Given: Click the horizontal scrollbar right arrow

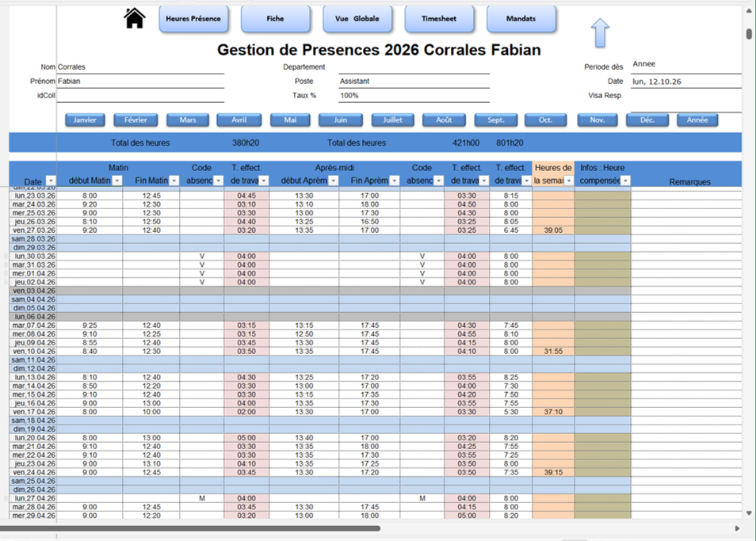Looking at the screenshot, I should [x=737, y=528].
